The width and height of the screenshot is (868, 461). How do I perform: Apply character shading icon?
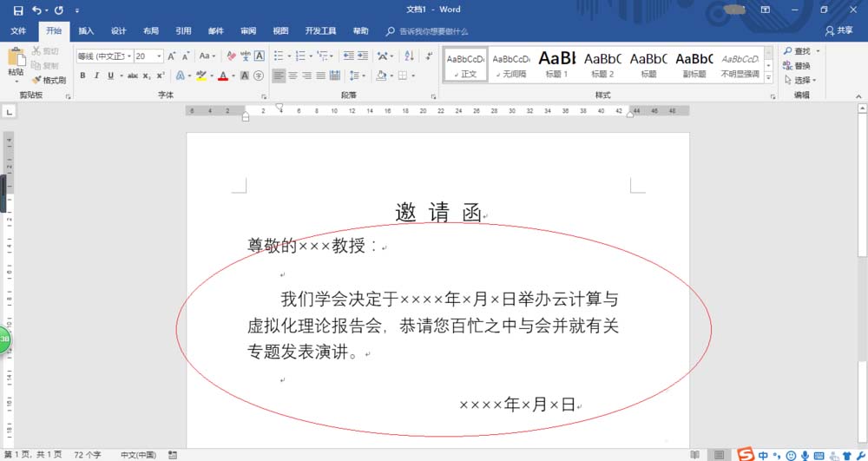point(245,76)
